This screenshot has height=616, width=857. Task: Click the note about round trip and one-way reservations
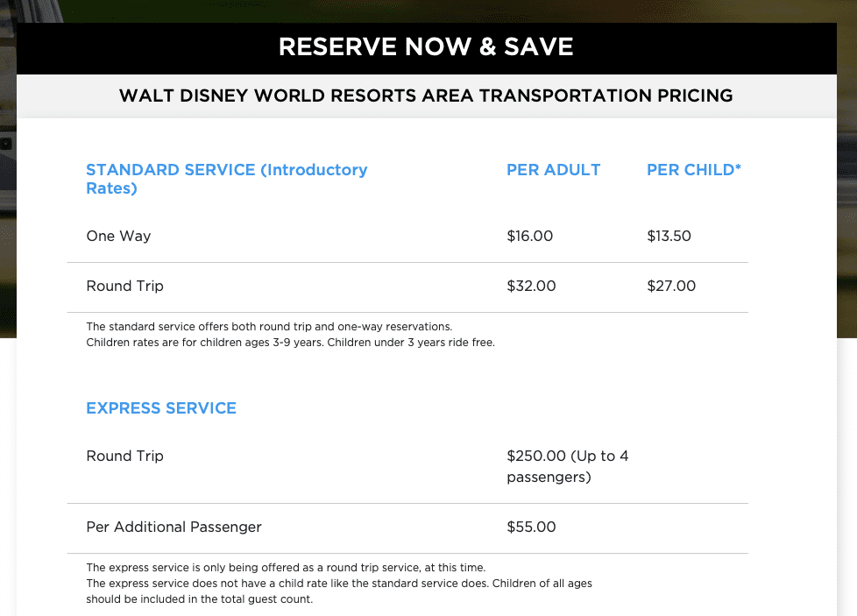268,327
